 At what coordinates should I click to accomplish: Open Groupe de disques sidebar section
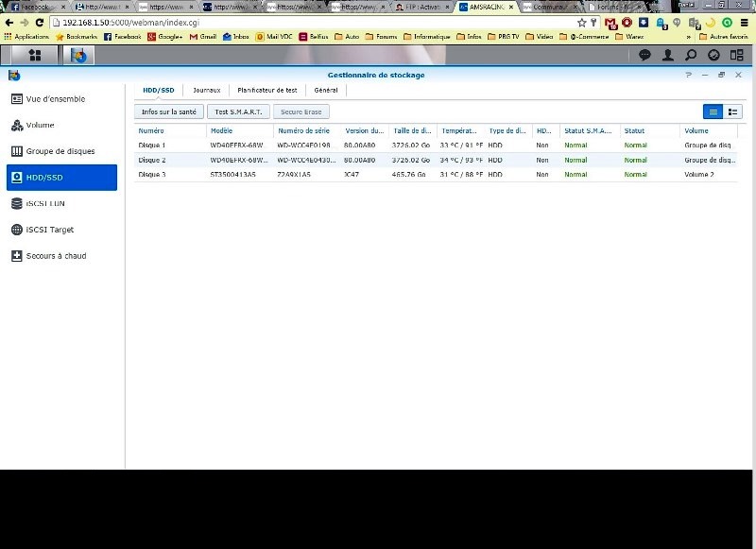tap(61, 151)
